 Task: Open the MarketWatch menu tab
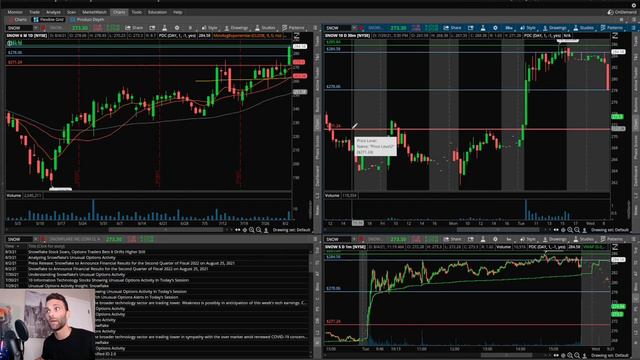click(94, 12)
